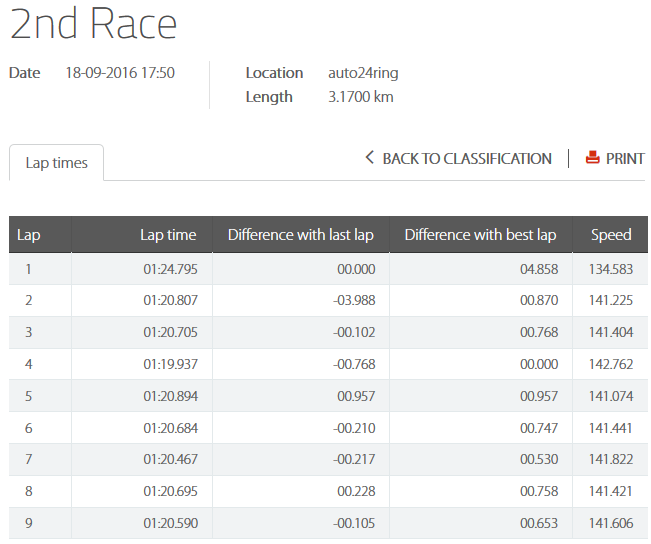Select lap 1 time 01:24.795
651x544 pixels.
click(169, 269)
